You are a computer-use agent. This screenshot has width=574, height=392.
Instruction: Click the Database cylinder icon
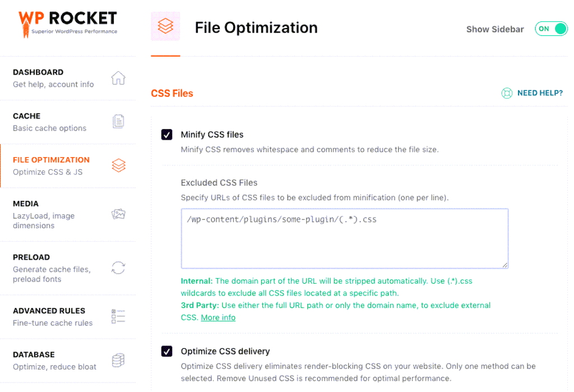coord(118,361)
